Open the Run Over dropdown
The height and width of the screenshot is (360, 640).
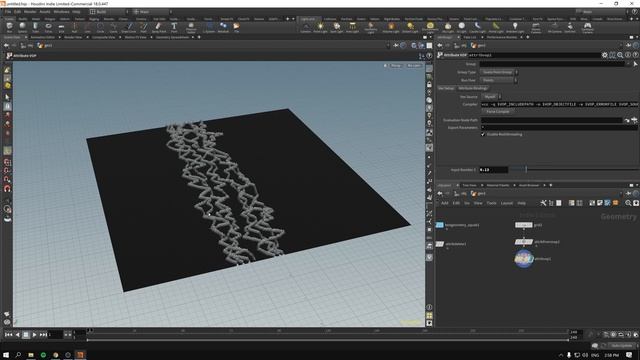(499, 80)
